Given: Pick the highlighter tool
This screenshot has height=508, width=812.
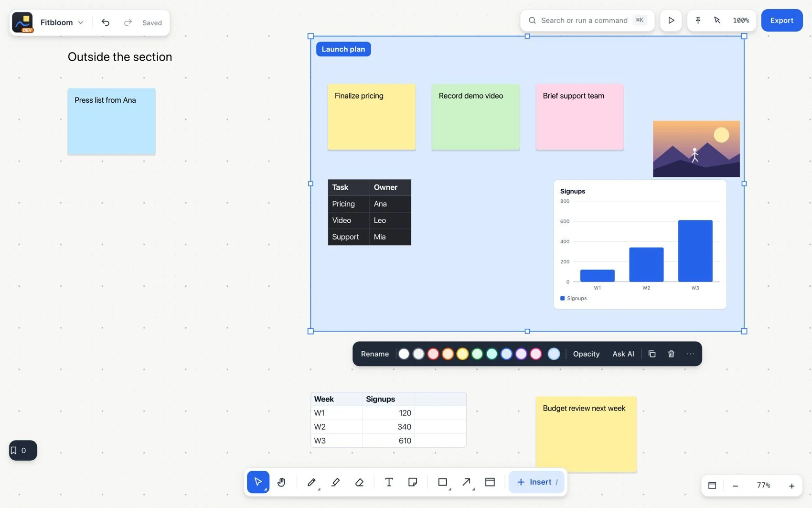Looking at the screenshot, I should pyautogui.click(x=335, y=482).
